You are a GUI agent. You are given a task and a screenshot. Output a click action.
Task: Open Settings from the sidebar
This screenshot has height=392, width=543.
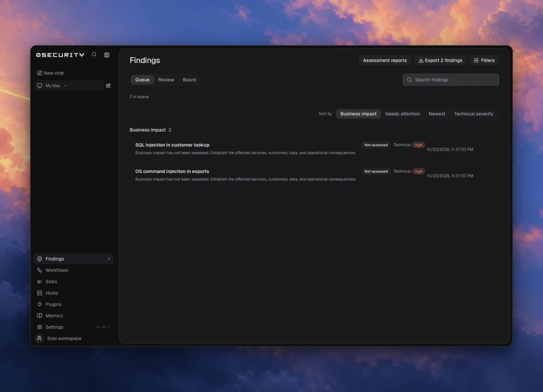pos(74,327)
